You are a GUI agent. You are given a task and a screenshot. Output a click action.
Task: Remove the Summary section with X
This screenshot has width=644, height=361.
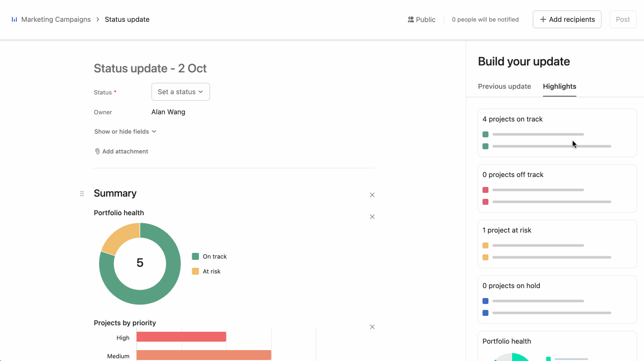pos(372,195)
